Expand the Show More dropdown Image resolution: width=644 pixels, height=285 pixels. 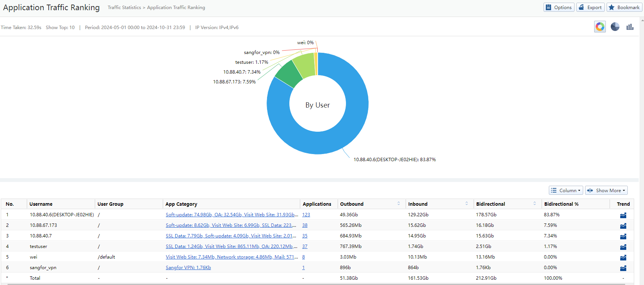[x=606, y=191]
